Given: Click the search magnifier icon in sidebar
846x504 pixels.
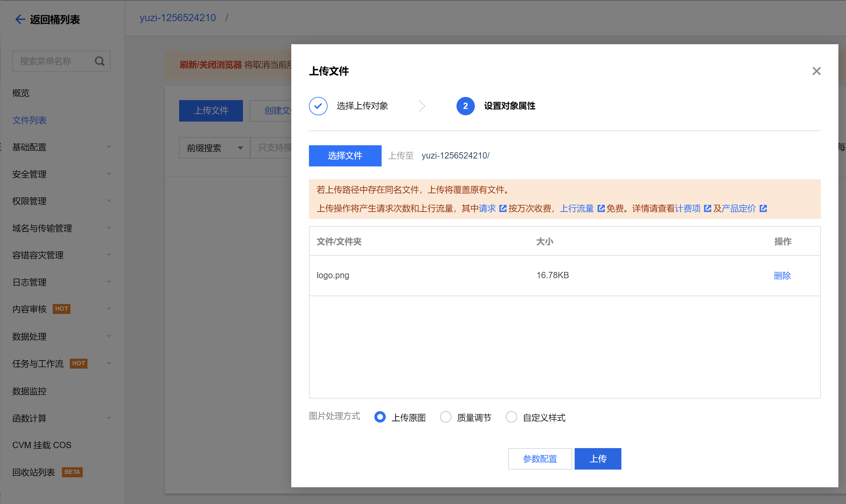Looking at the screenshot, I should (100, 61).
